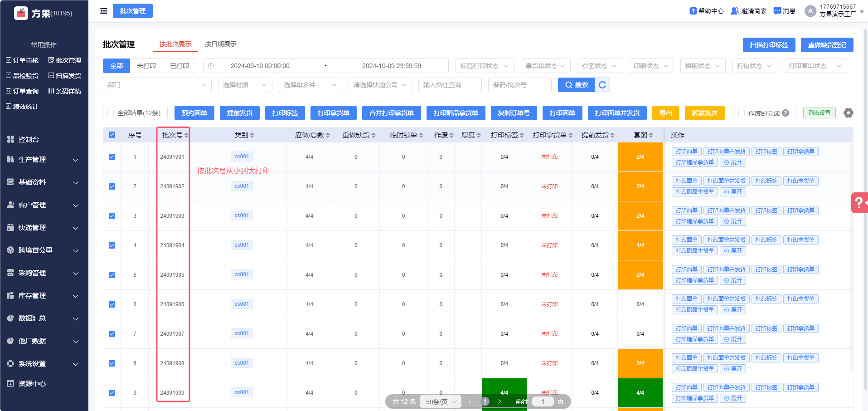
Task: Toggle the 全部结果(12条) checkbox
Action: 111,113
